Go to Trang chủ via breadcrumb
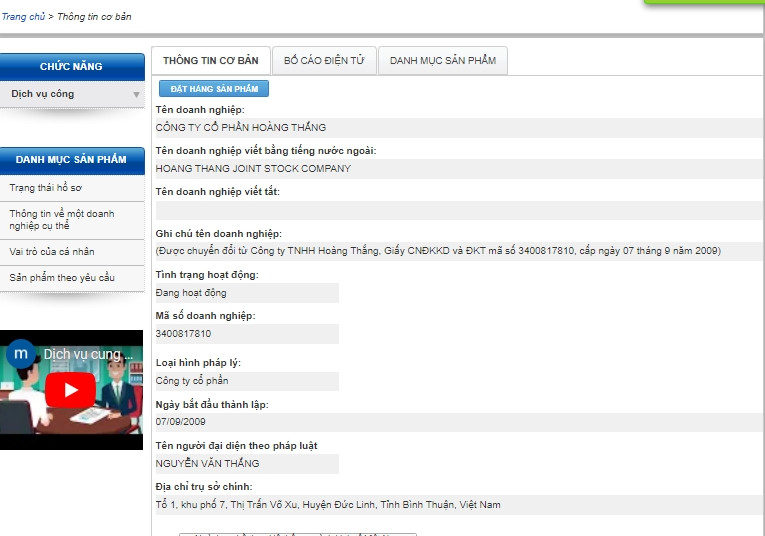This screenshot has width=765, height=536. click(22, 17)
